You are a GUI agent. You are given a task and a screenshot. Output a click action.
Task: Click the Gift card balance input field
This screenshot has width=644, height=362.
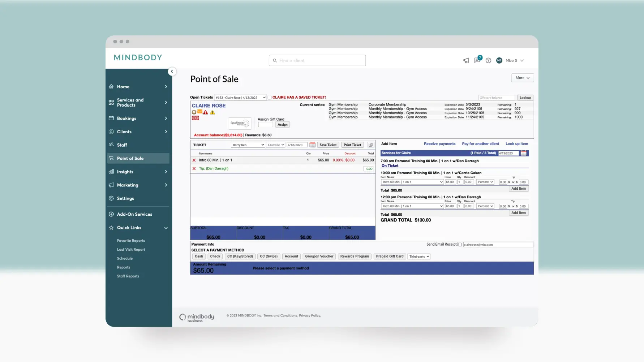(x=497, y=98)
